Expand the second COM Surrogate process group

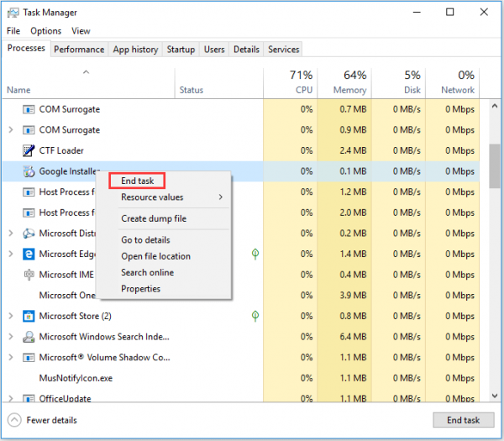tap(10, 130)
